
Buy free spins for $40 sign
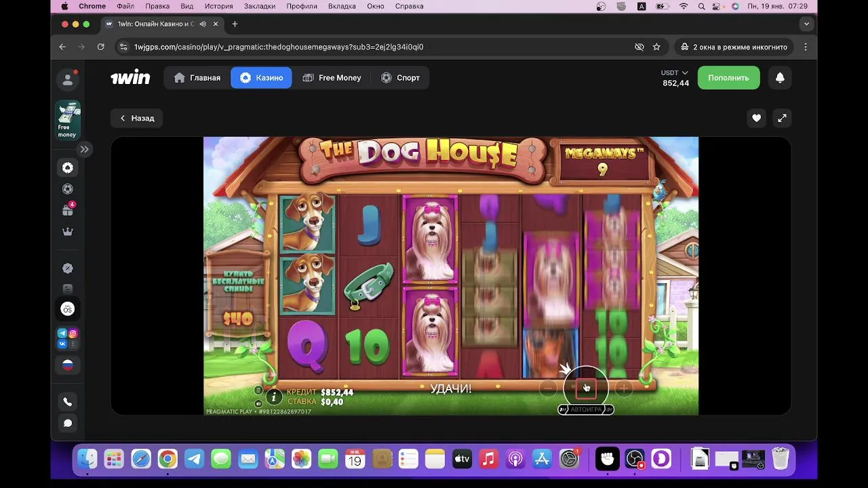coord(237,296)
